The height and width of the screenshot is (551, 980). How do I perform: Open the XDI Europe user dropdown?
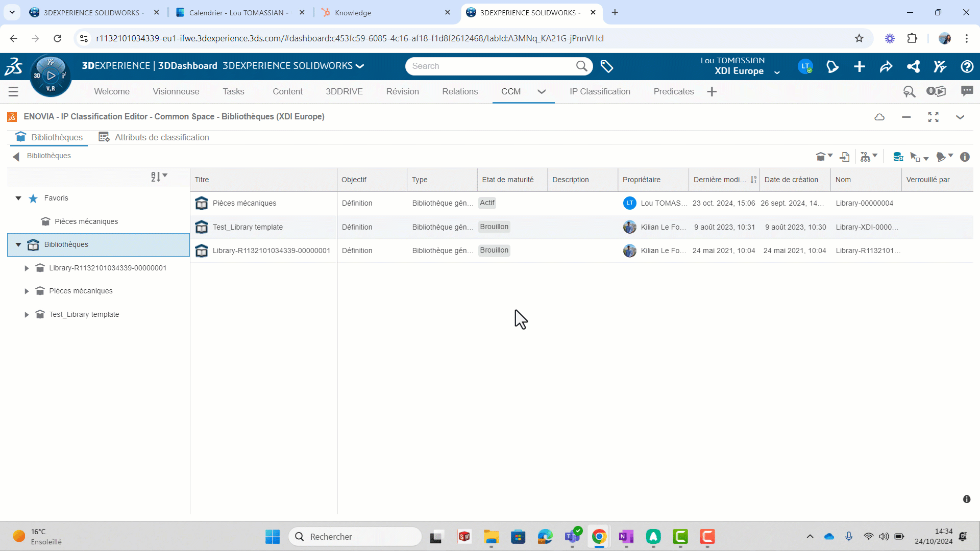point(777,72)
